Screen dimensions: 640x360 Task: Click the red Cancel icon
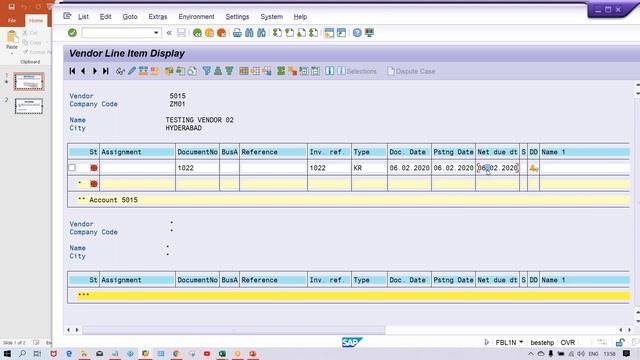point(222,33)
